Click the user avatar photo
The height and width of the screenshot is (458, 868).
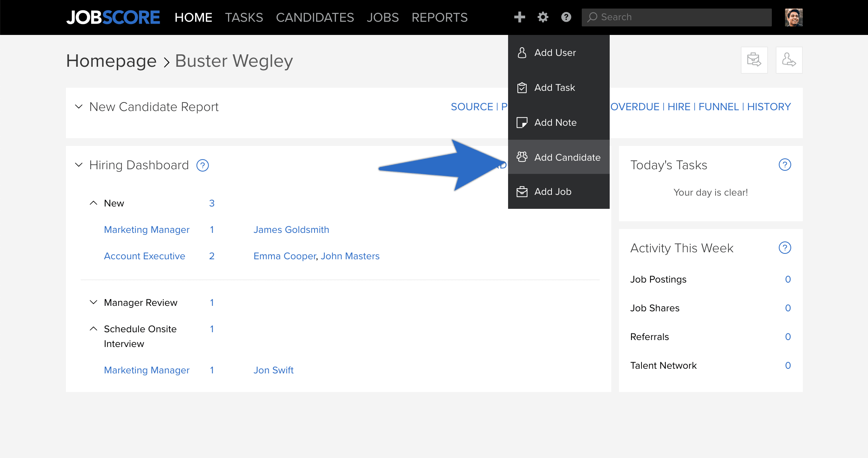coord(794,17)
